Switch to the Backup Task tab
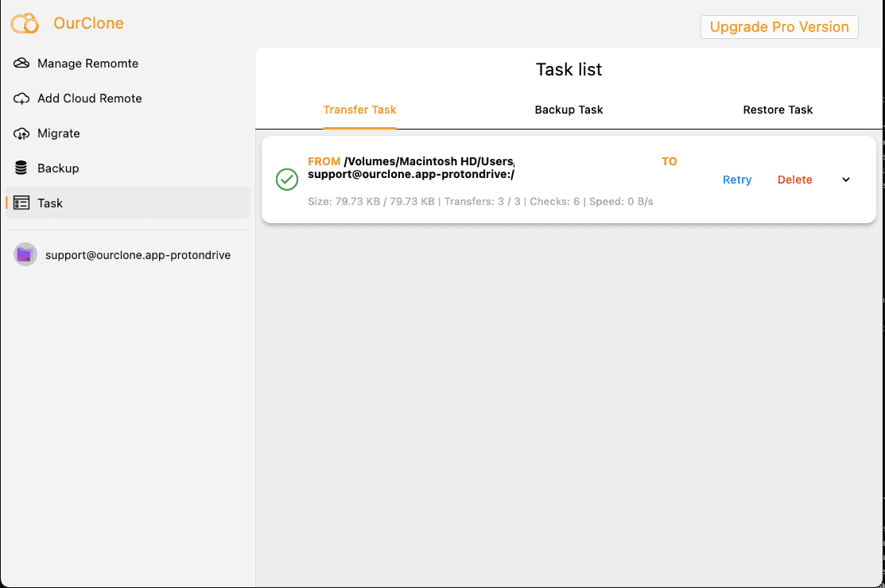 click(x=569, y=110)
